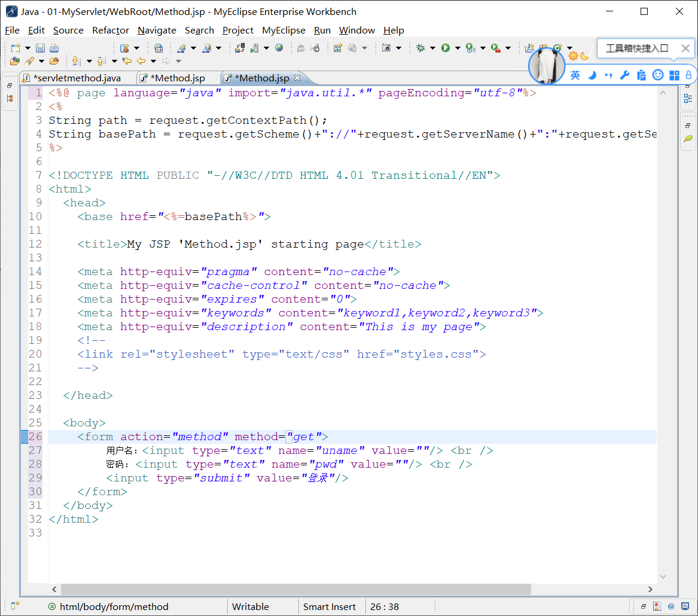Click the Last Edit Location icon
The height and width of the screenshot is (616, 698).
click(127, 61)
